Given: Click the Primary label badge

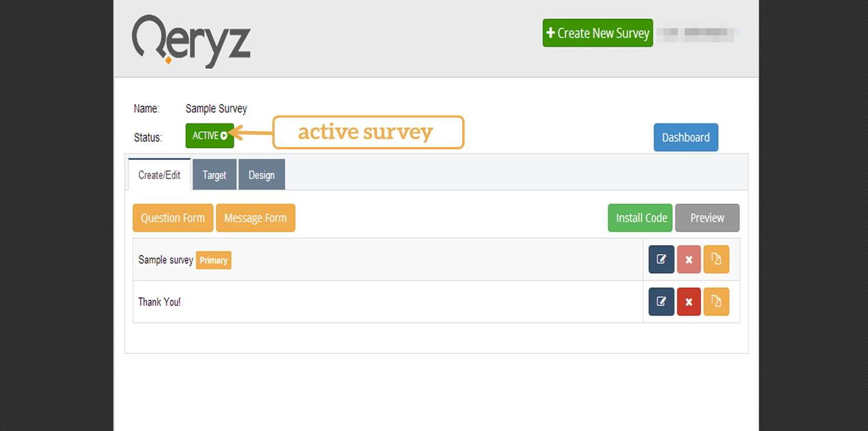Looking at the screenshot, I should coord(213,260).
